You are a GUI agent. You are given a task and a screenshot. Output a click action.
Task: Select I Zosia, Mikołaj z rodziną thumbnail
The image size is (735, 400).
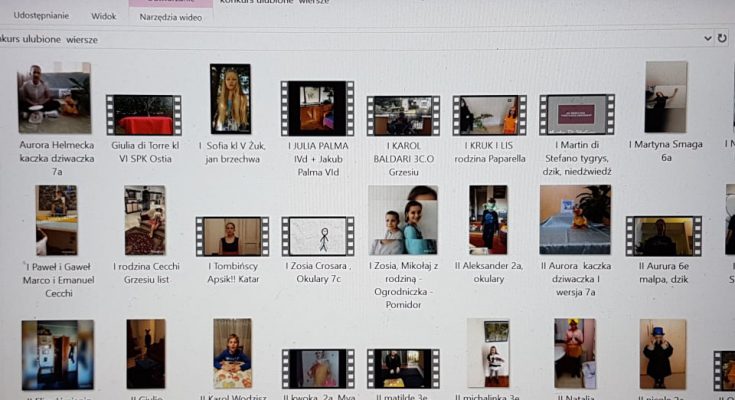tap(403, 220)
